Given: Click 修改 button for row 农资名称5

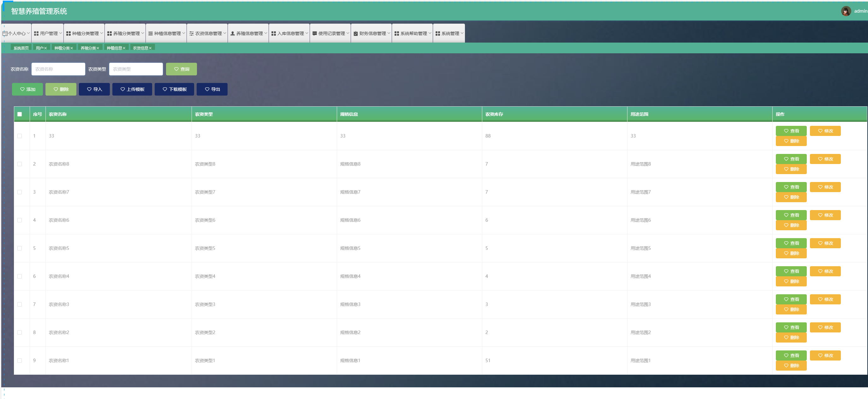Looking at the screenshot, I should point(825,243).
